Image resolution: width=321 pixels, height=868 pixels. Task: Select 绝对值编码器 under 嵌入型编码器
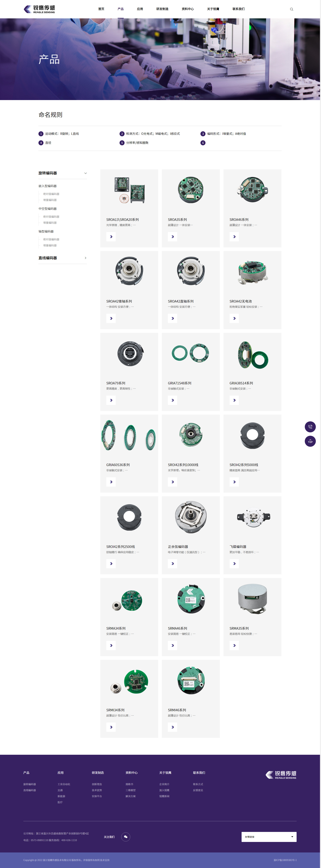tap(51, 194)
